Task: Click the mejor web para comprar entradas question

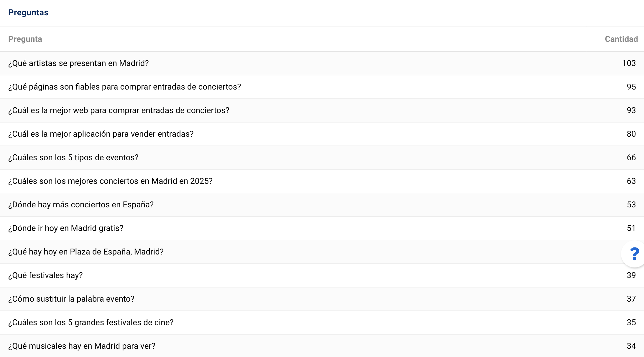Action: coord(119,110)
